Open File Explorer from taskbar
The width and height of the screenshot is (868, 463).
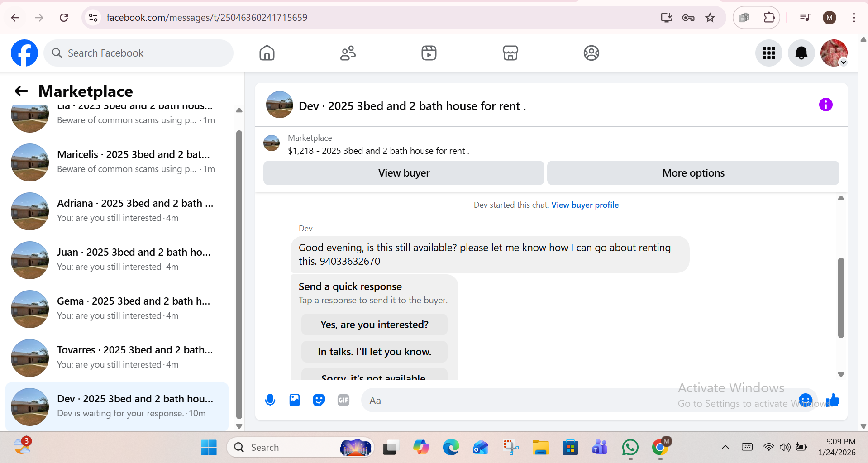point(540,448)
